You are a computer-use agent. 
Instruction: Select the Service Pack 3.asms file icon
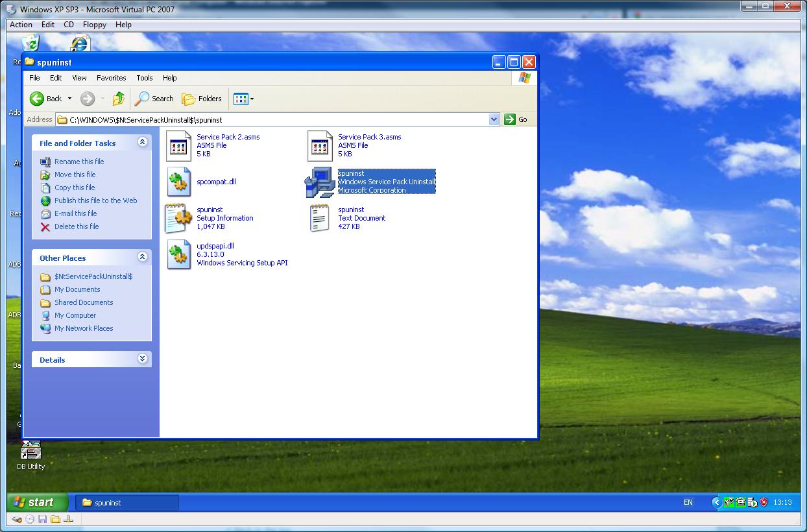[x=320, y=145]
